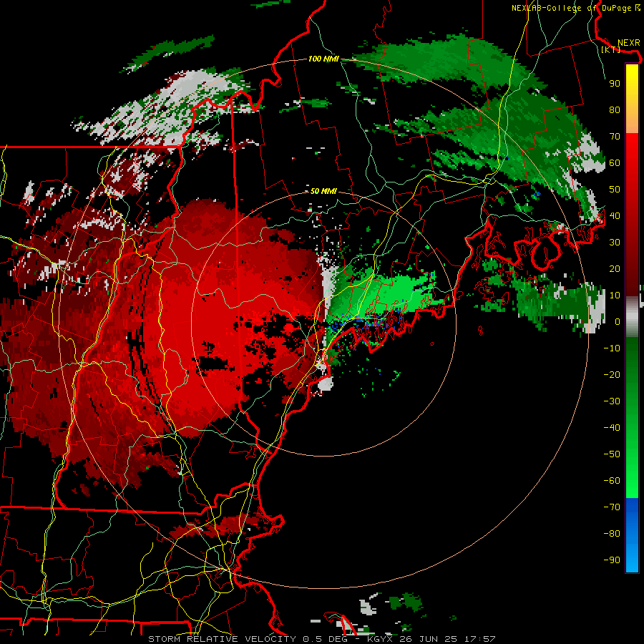This screenshot has height=644, width=644.
Task: Click the -40 value on velocity scale
Action: click(612, 428)
